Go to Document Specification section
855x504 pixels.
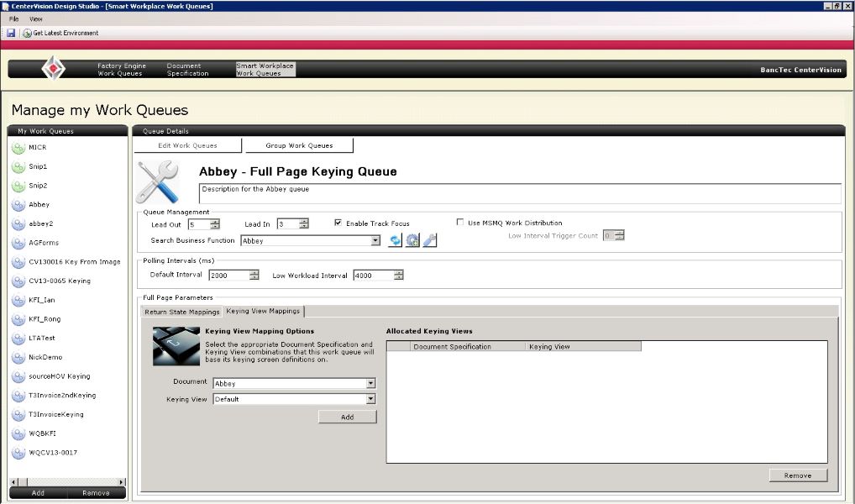pos(187,69)
